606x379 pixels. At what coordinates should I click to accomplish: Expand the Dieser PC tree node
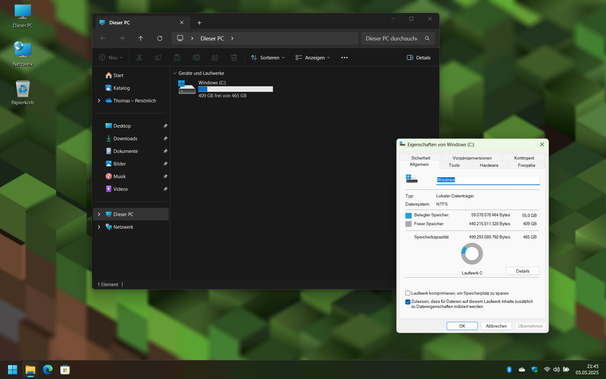point(99,214)
